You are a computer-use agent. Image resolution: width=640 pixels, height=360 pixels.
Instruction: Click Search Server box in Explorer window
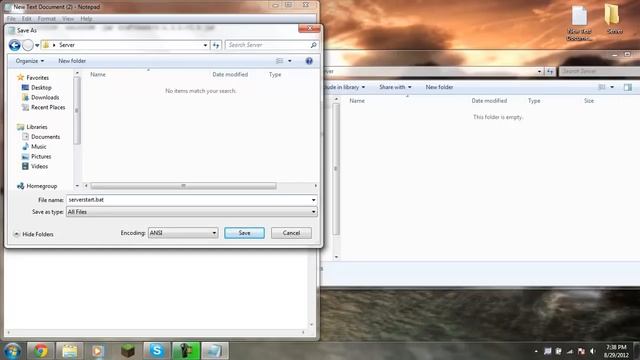click(x=598, y=71)
